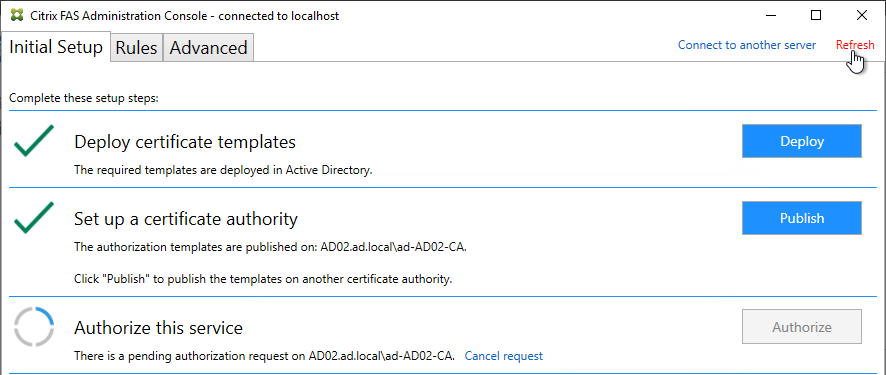This screenshot has width=886, height=375.
Task: Cancel the pending authorization request
Action: [x=503, y=356]
